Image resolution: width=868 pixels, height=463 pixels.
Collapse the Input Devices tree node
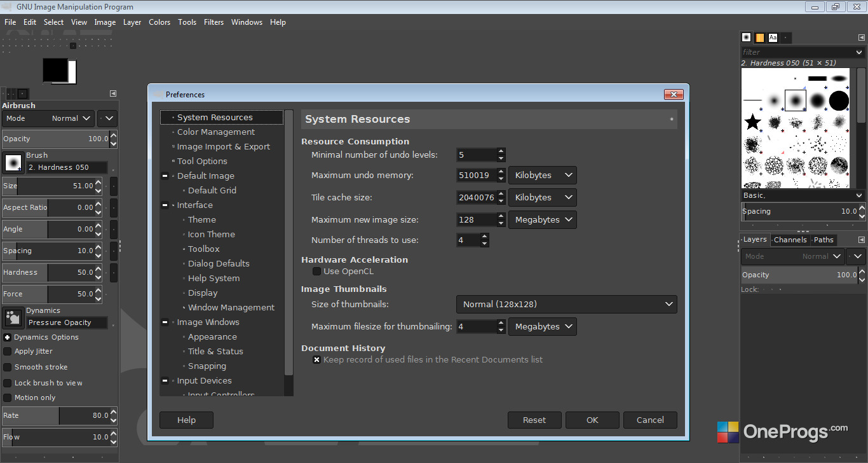coord(165,381)
